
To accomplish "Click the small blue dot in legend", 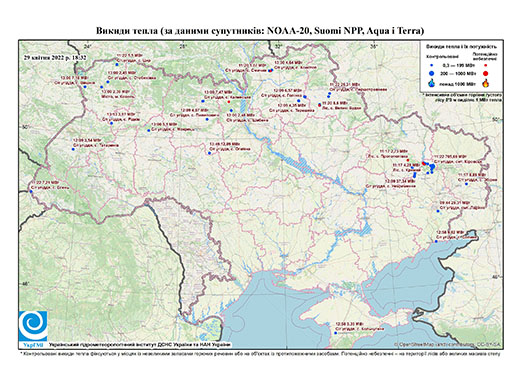I will coord(432,66).
